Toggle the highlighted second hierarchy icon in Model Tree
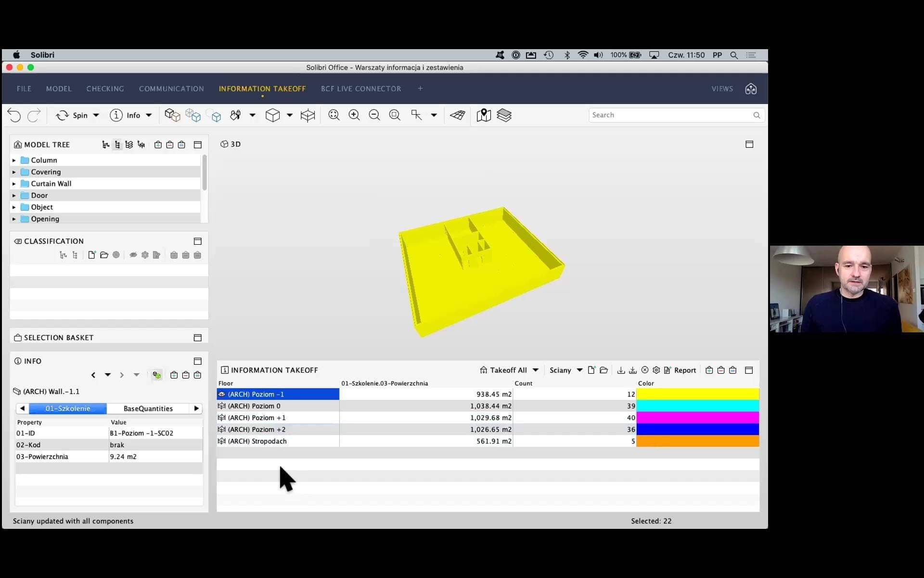Image resolution: width=924 pixels, height=578 pixels. (117, 144)
